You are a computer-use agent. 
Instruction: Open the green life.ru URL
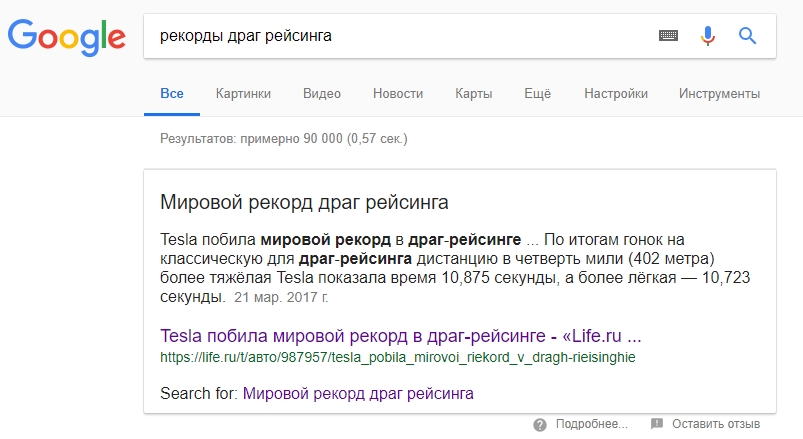pyautogui.click(x=397, y=357)
